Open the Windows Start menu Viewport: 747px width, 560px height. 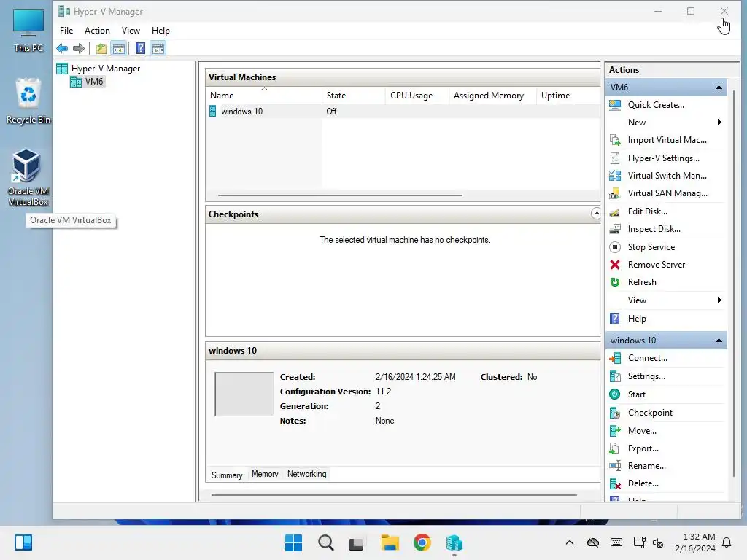point(293,542)
